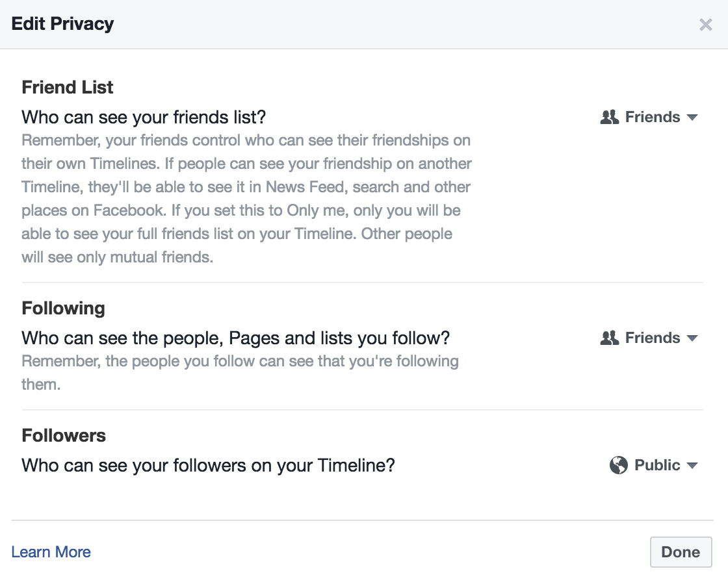Close the Edit Privacy dialog
The image size is (728, 582).
(x=706, y=25)
